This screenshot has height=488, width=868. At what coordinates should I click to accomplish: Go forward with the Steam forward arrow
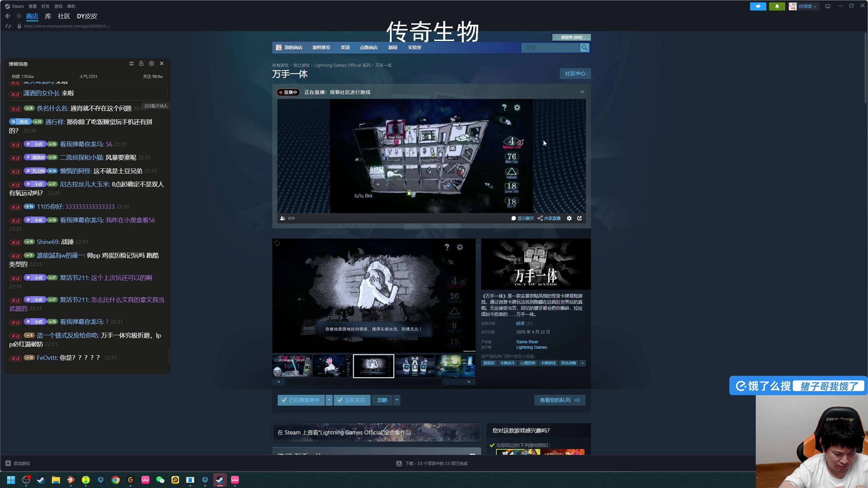click(x=19, y=16)
